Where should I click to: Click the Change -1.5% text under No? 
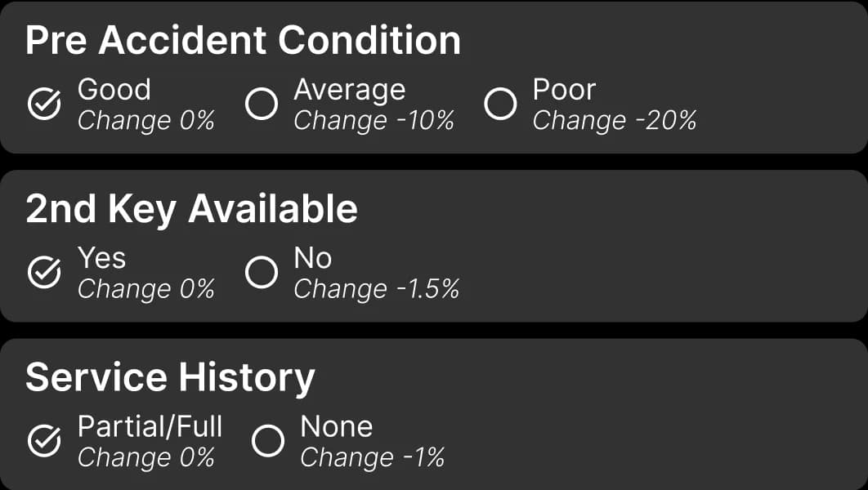[x=376, y=289]
